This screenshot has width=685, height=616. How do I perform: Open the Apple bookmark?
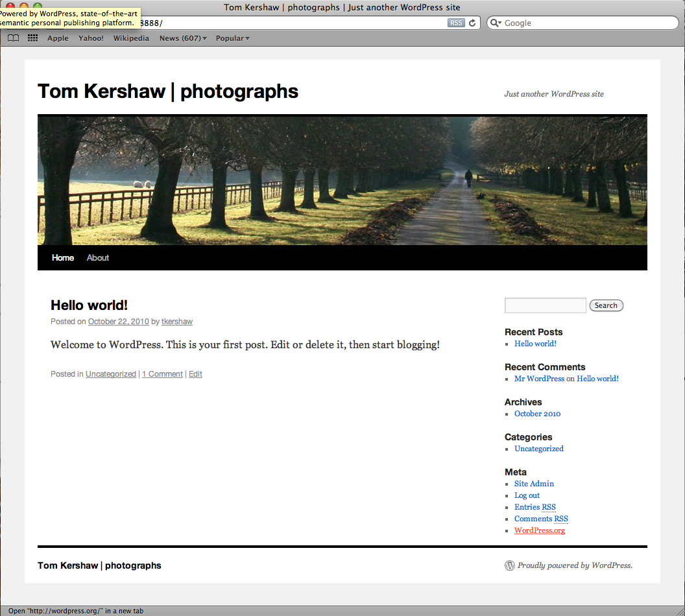coord(58,38)
